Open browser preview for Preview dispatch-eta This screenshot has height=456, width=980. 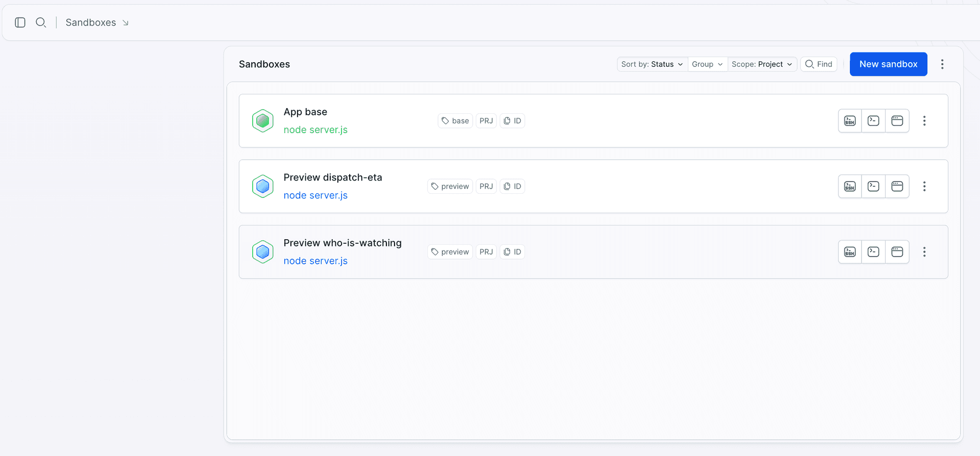tap(897, 186)
